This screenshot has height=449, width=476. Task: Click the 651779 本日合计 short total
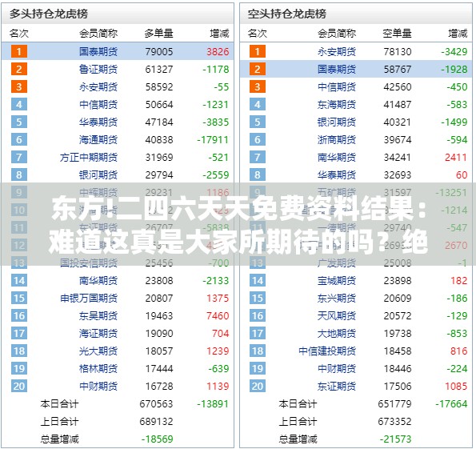[394, 403]
